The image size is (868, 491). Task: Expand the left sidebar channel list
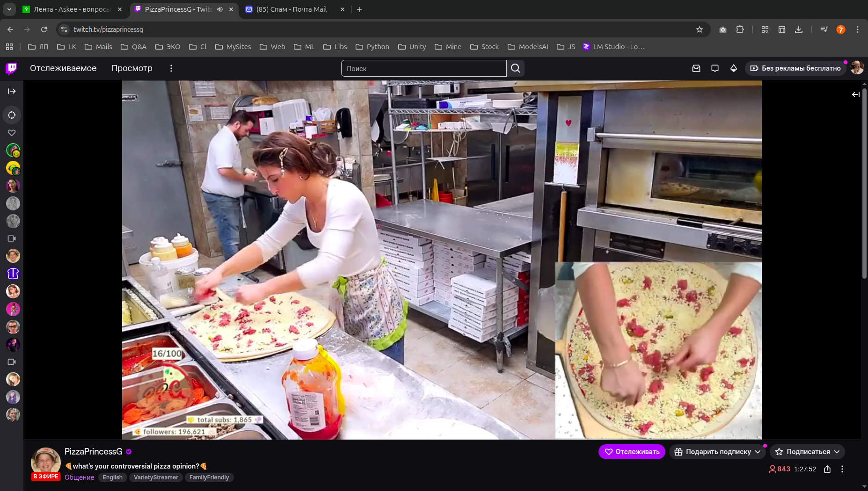(x=12, y=91)
